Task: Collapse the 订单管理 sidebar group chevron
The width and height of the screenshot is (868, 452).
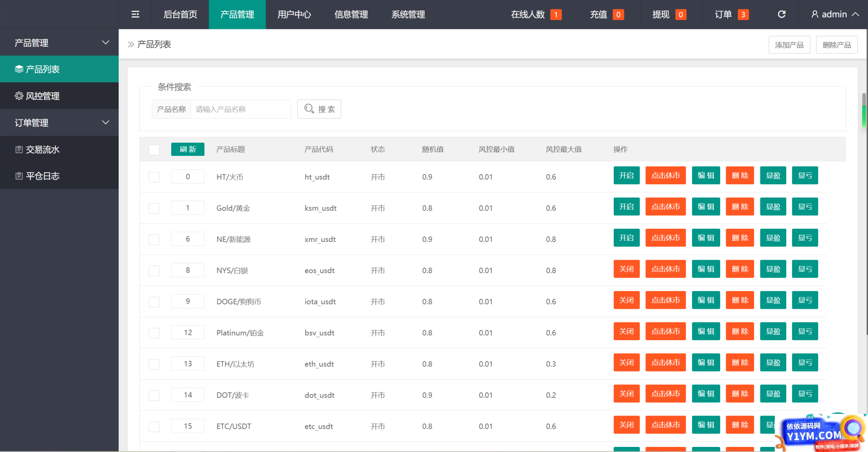Action: coord(106,122)
